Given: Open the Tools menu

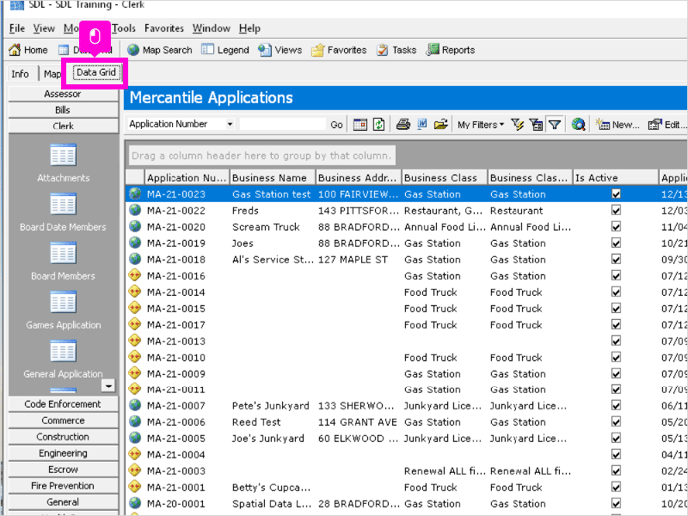Looking at the screenshot, I should 124,29.
